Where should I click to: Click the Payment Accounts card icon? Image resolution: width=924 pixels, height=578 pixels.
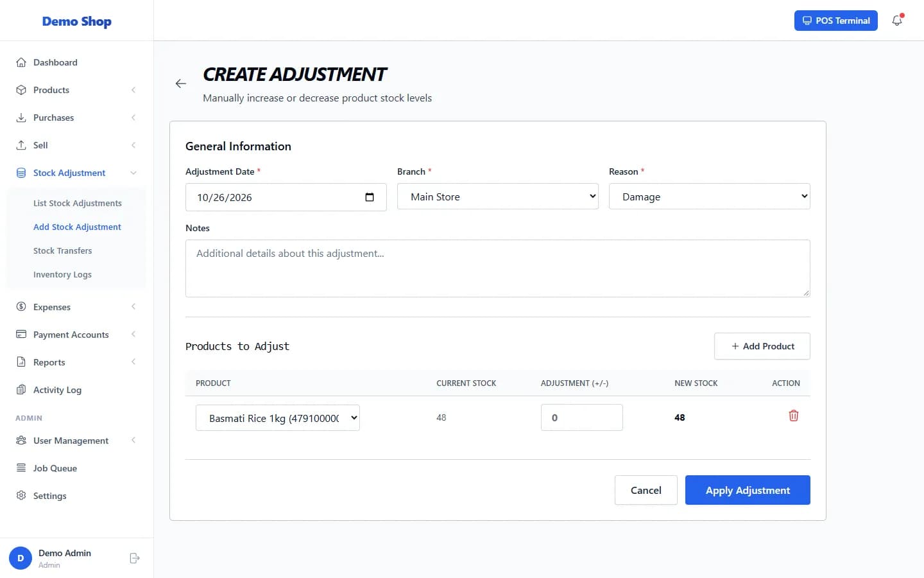point(21,335)
